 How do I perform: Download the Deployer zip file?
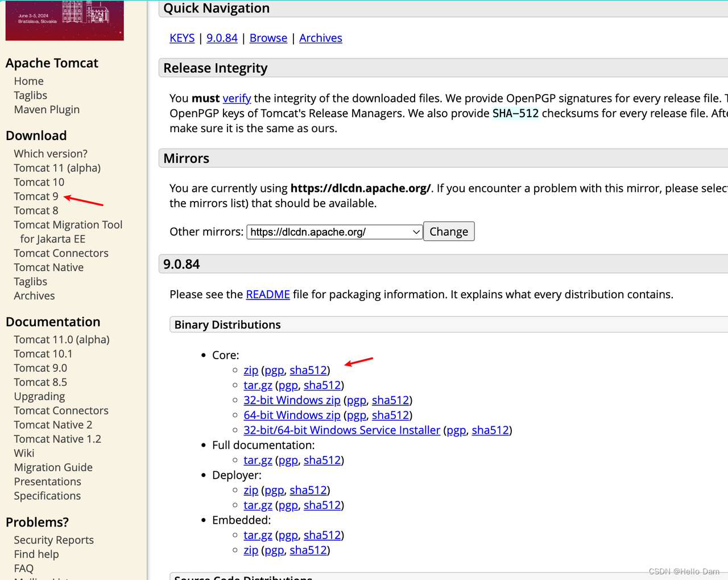tap(251, 490)
